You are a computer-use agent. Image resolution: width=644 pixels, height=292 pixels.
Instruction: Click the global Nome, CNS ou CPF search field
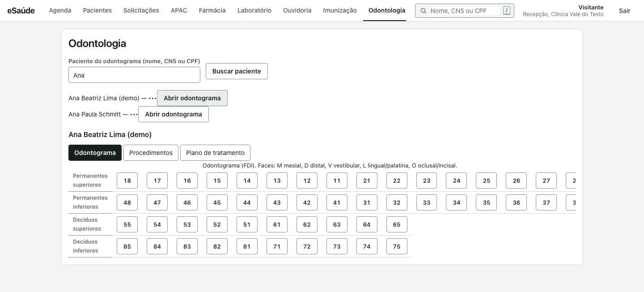464,11
